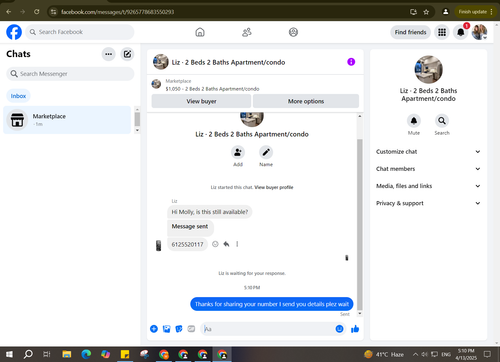The image size is (500, 362).
Task: Reply to the 6125520117 message
Action: (x=226, y=244)
